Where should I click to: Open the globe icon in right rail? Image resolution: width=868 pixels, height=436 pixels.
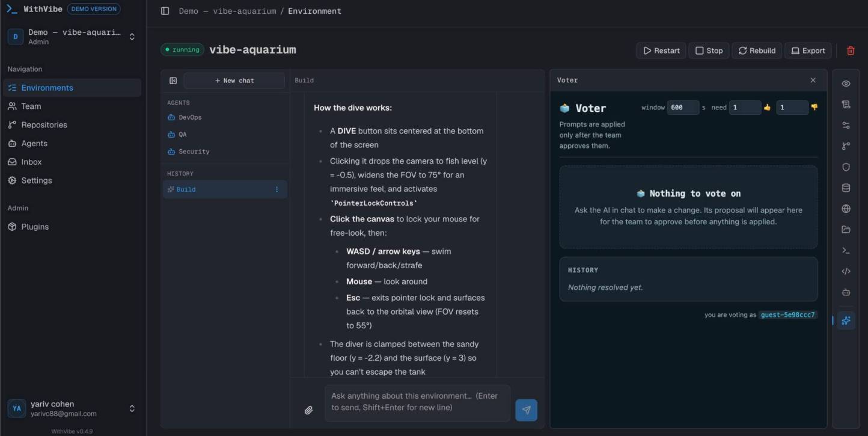pyautogui.click(x=846, y=209)
